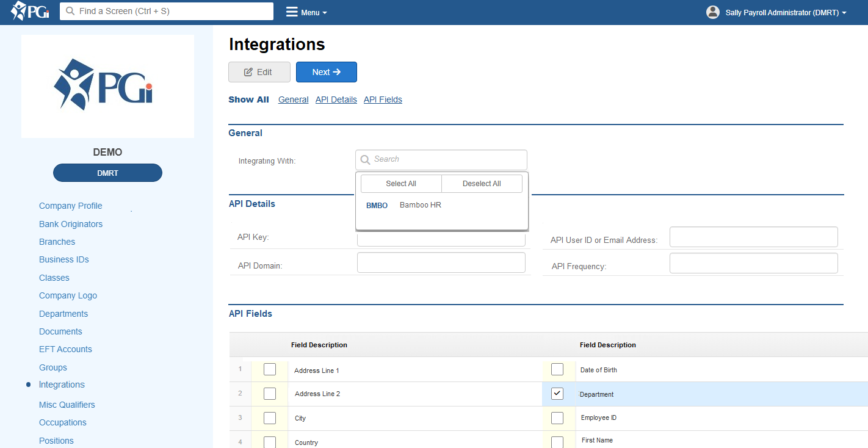Check the Date of Birth checkbox
Image resolution: width=868 pixels, height=448 pixels.
pyautogui.click(x=557, y=369)
